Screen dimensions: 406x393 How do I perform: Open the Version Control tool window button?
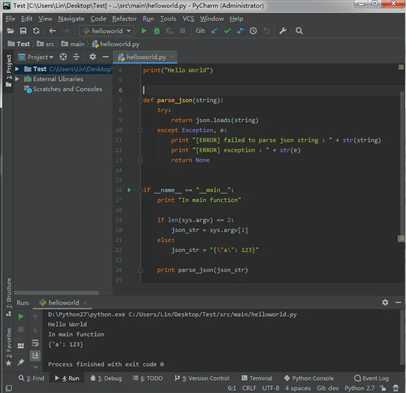(x=202, y=378)
